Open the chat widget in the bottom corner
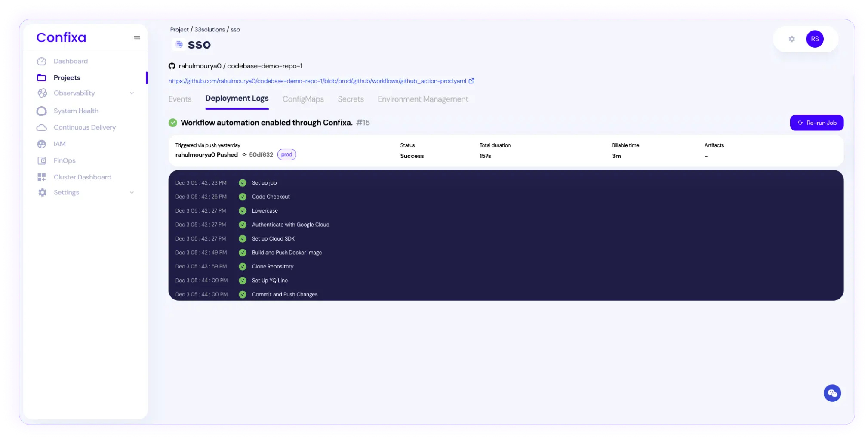The width and height of the screenshot is (868, 438). click(x=832, y=393)
